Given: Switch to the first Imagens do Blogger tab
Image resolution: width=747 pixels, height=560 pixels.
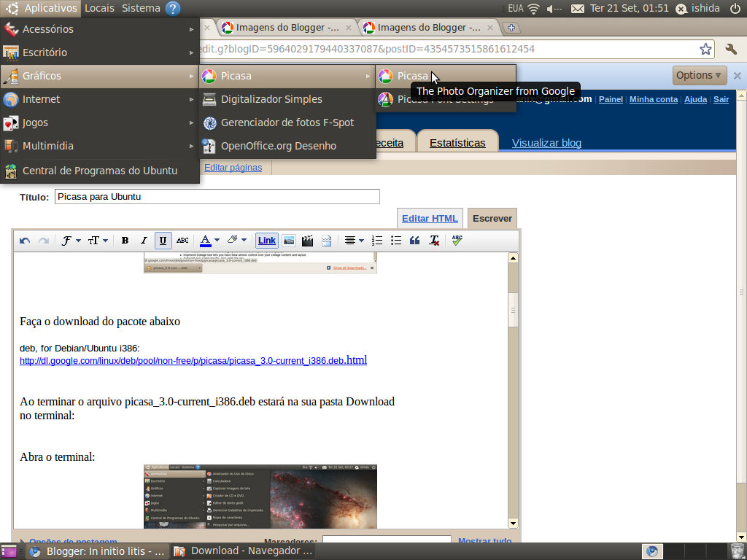Looking at the screenshot, I should coord(287,28).
